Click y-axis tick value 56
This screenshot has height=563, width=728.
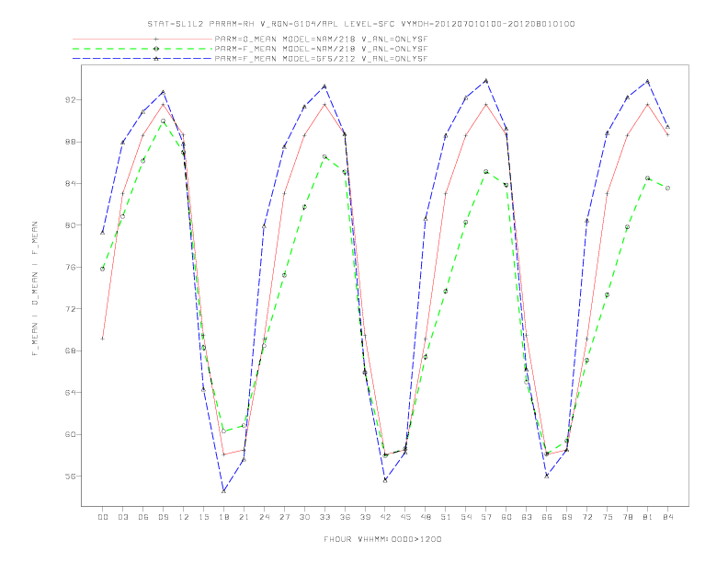pos(70,477)
